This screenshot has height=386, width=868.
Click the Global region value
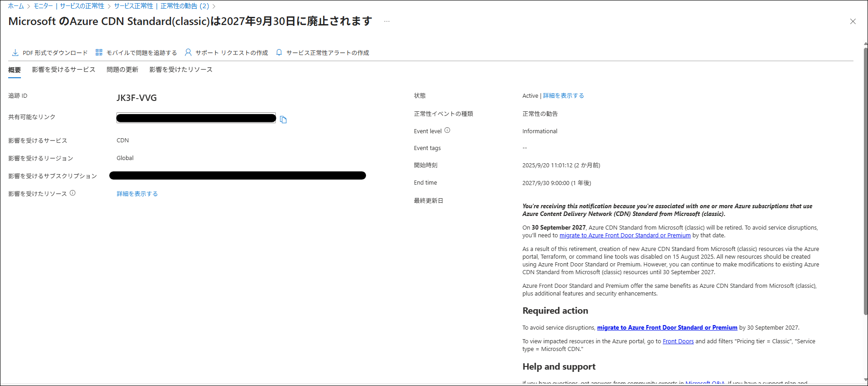click(125, 158)
